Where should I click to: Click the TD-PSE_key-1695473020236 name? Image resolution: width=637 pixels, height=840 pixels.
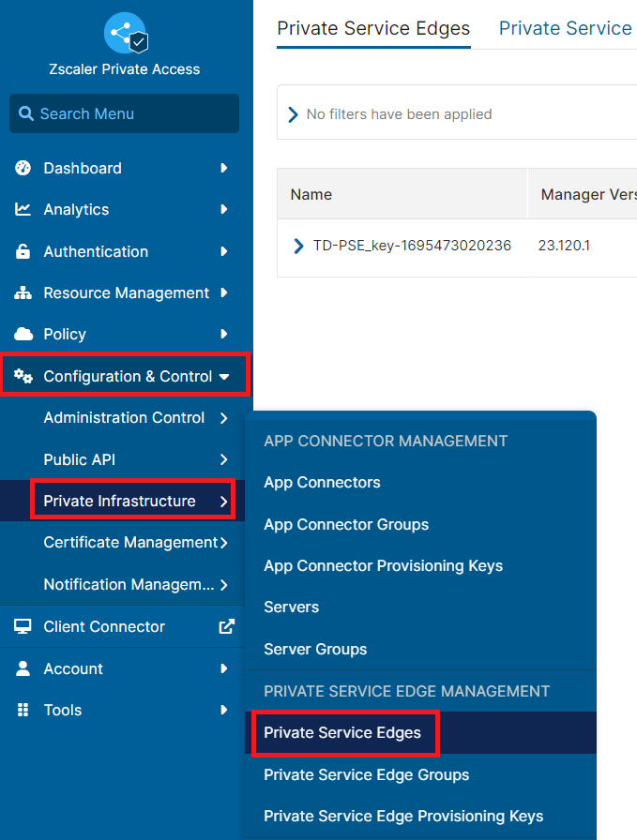tap(412, 246)
